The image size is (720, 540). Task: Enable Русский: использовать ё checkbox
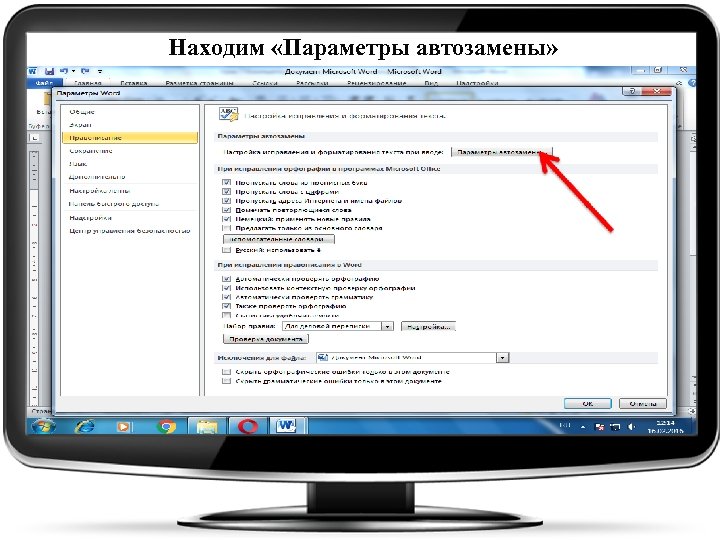226,250
